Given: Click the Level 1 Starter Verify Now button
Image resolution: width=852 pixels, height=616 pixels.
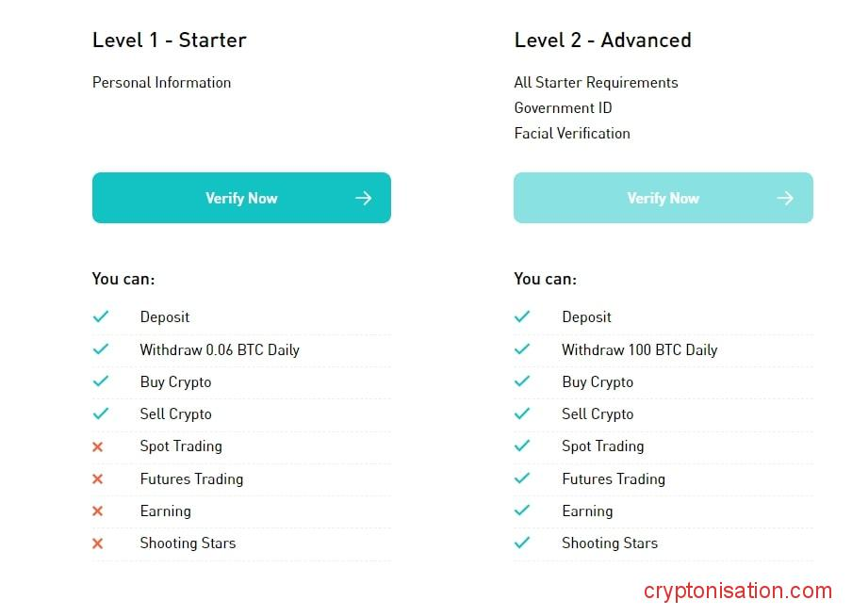Looking at the screenshot, I should [241, 198].
